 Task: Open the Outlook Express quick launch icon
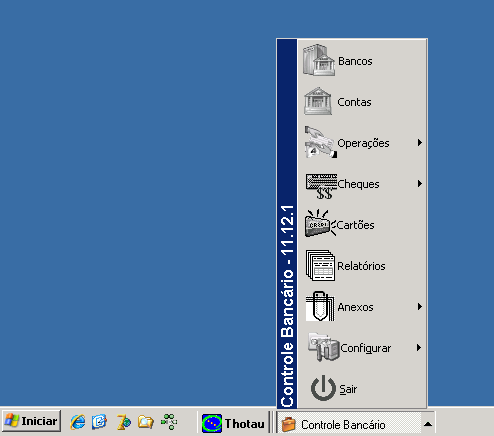tap(99, 422)
